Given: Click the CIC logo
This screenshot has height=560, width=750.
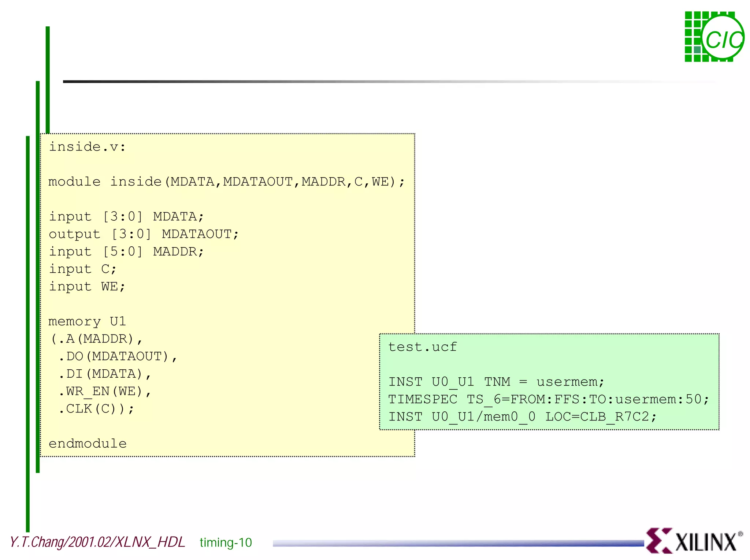Looking at the screenshot, I should pos(714,37).
